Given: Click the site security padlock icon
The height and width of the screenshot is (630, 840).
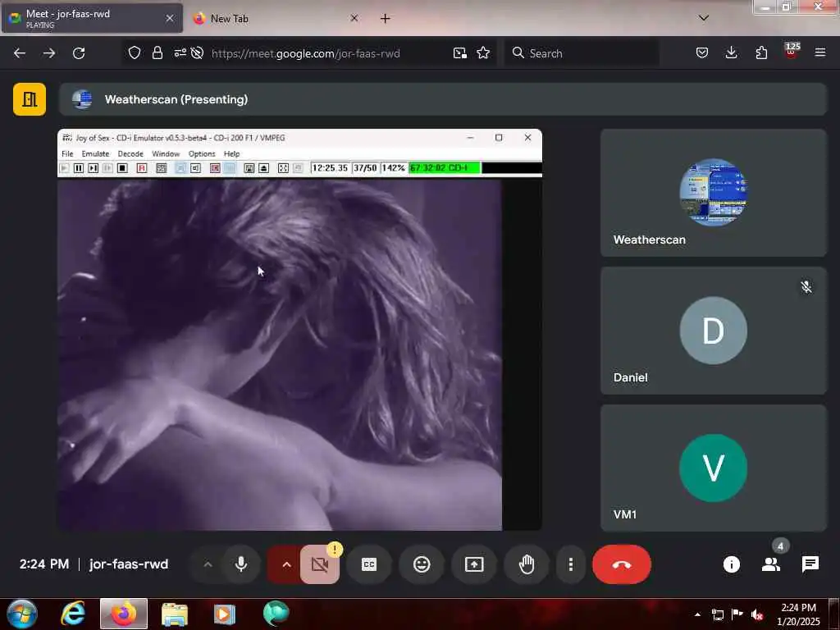Looking at the screenshot, I should point(157,52).
